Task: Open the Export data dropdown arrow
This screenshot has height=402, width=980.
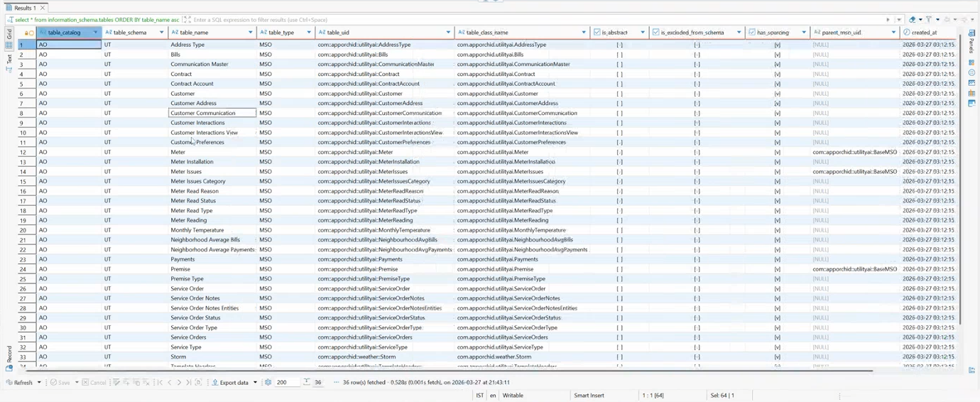Action: tap(256, 382)
